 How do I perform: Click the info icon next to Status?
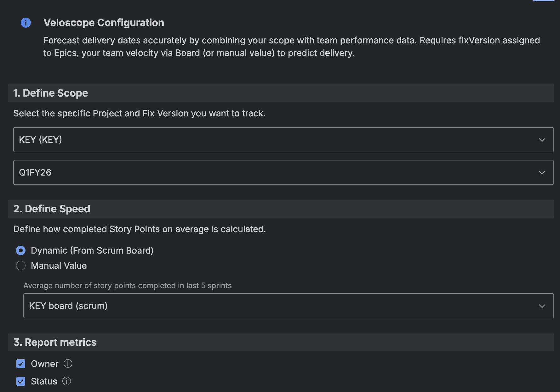[x=66, y=381]
